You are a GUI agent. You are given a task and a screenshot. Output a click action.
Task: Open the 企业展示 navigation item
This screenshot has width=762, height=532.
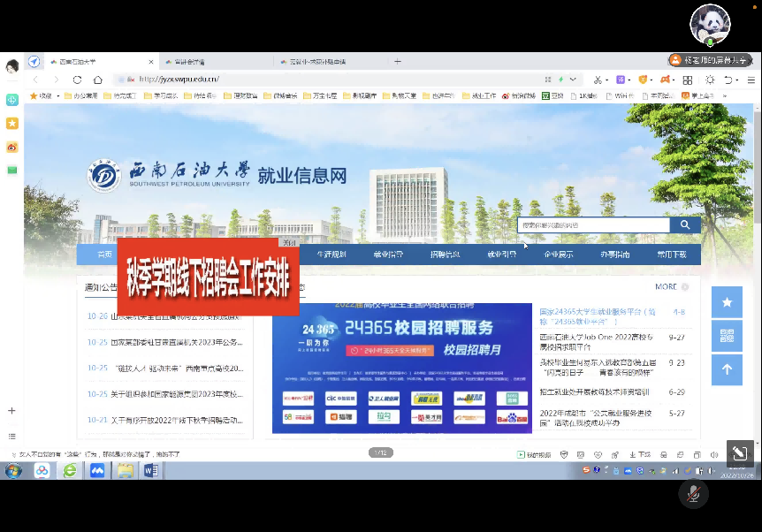click(559, 255)
